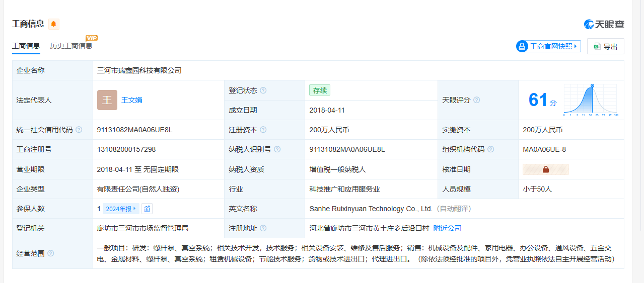
Task: Expand the 2024年报 dropdown
Action: (121, 209)
